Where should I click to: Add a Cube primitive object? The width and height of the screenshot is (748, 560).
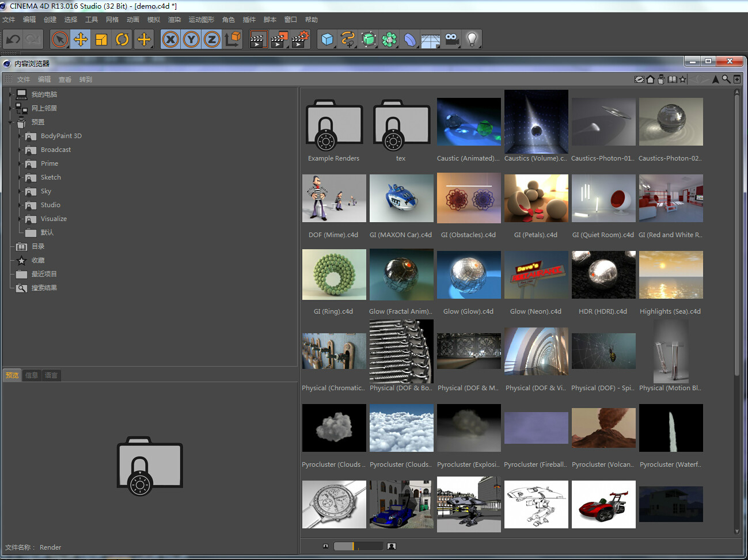click(327, 39)
